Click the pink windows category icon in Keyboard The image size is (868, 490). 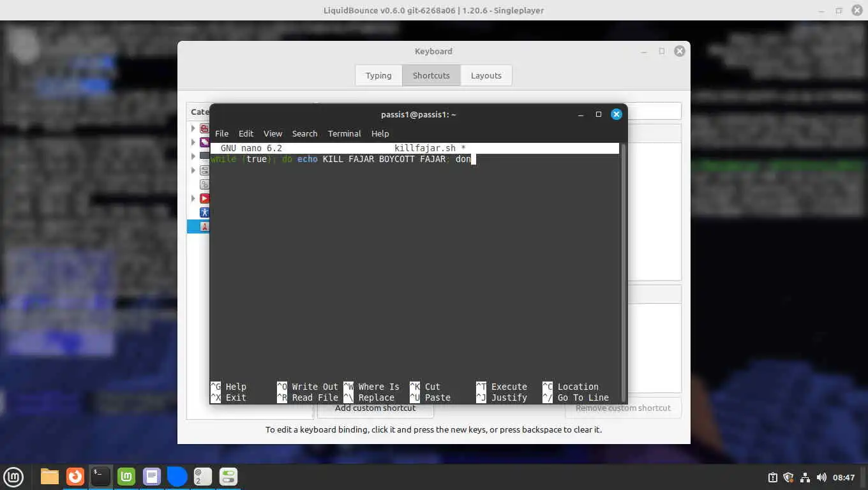click(204, 128)
